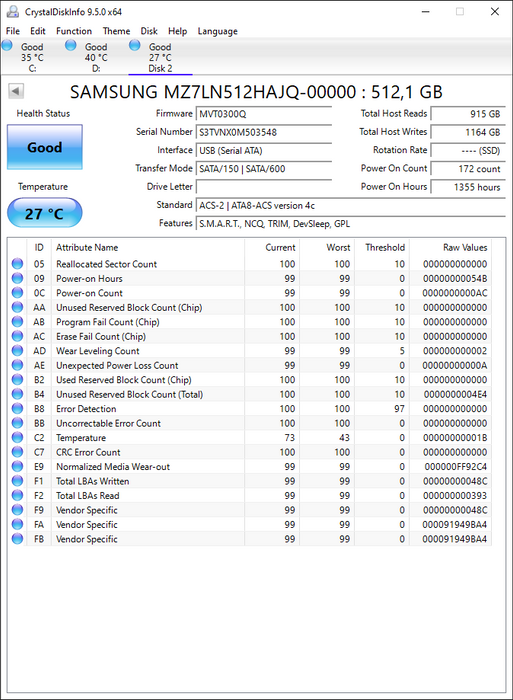Click status orb for Used Reserved Block Count
This screenshot has height=700, width=513.
pos(17,380)
